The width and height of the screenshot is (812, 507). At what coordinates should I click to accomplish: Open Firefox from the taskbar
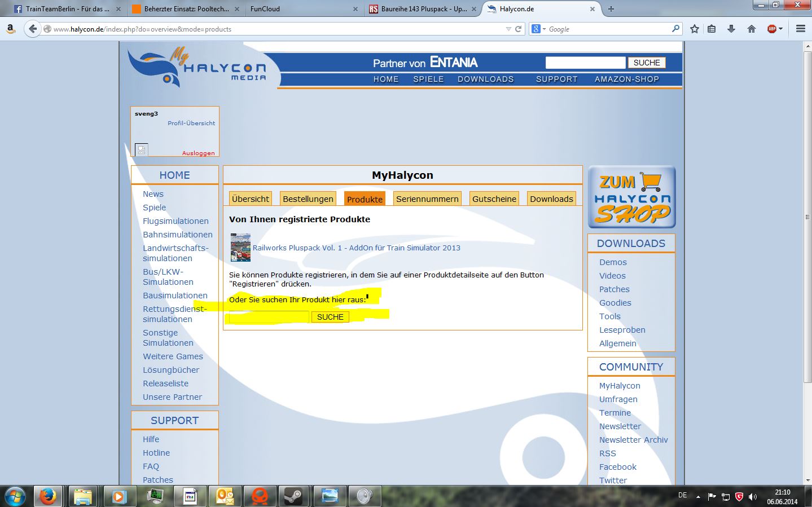[x=48, y=496]
